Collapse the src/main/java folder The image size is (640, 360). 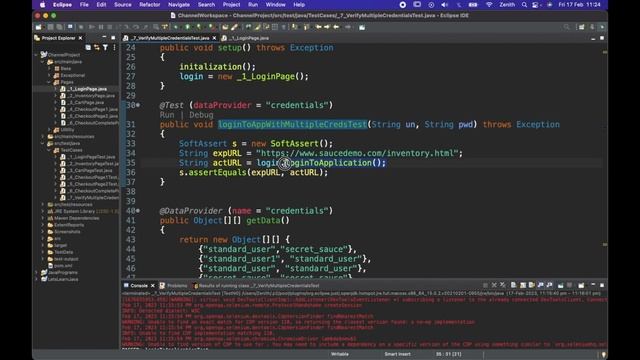43,62
